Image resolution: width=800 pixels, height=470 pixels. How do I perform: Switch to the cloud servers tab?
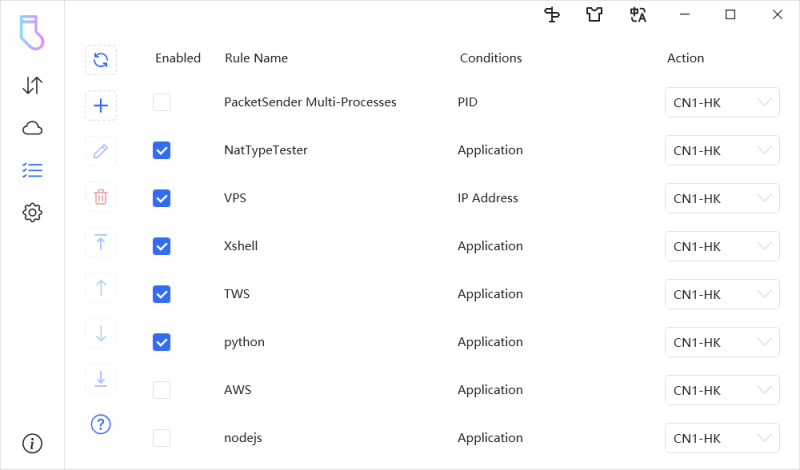click(32, 128)
